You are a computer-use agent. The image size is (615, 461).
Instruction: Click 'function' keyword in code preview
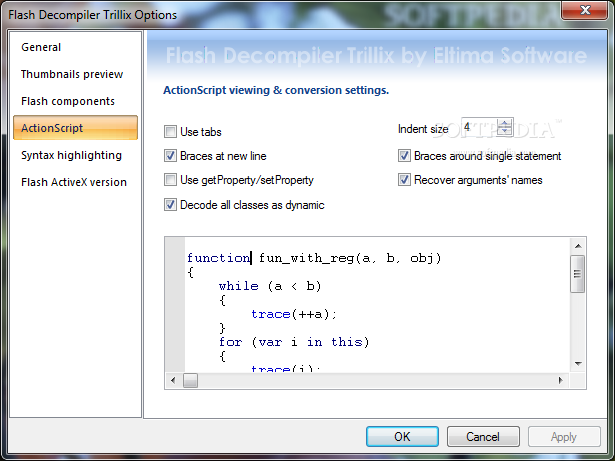[218, 258]
